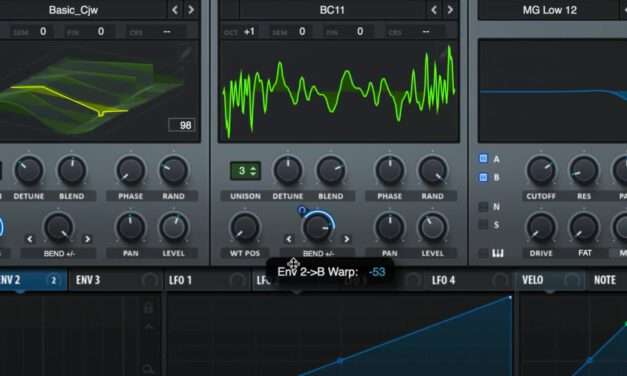Click the BC11 SEM 0 value
The height and width of the screenshot is (376, 627).
click(302, 31)
